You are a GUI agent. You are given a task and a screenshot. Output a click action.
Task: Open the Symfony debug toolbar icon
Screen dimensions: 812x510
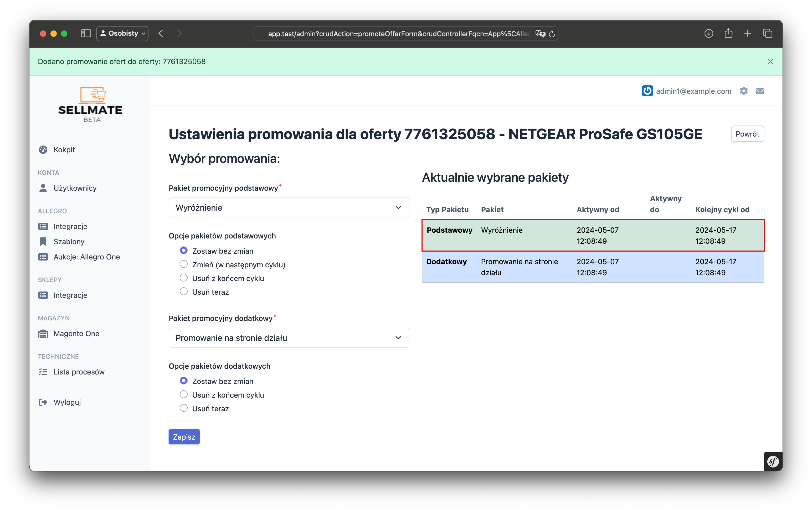773,461
